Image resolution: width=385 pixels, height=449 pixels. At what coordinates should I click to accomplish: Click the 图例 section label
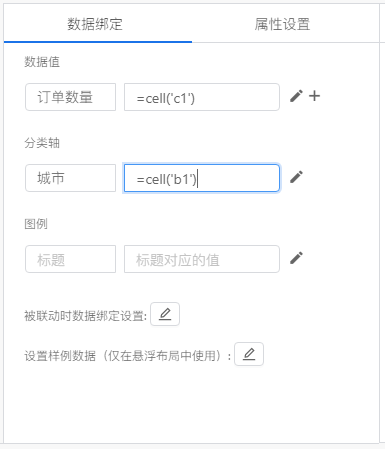36,224
